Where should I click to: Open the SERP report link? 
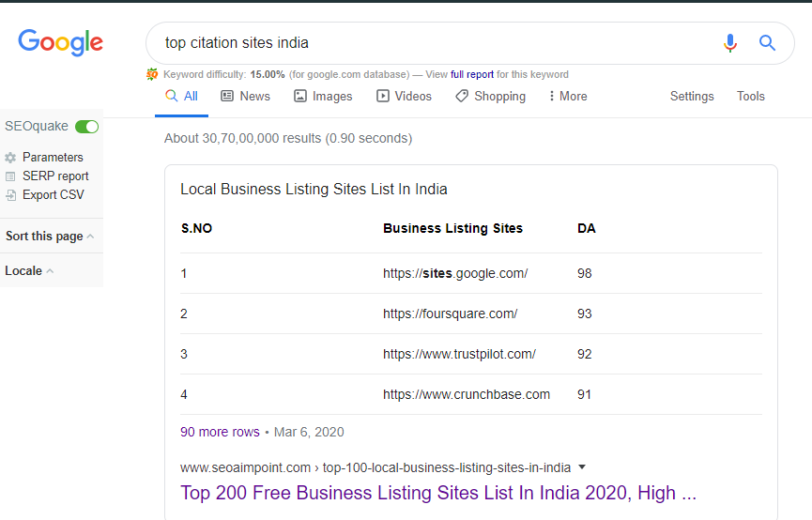[55, 176]
